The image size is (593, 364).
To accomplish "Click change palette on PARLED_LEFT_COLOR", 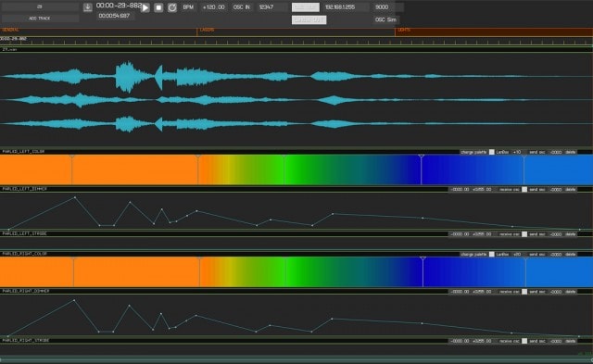I will coord(473,152).
